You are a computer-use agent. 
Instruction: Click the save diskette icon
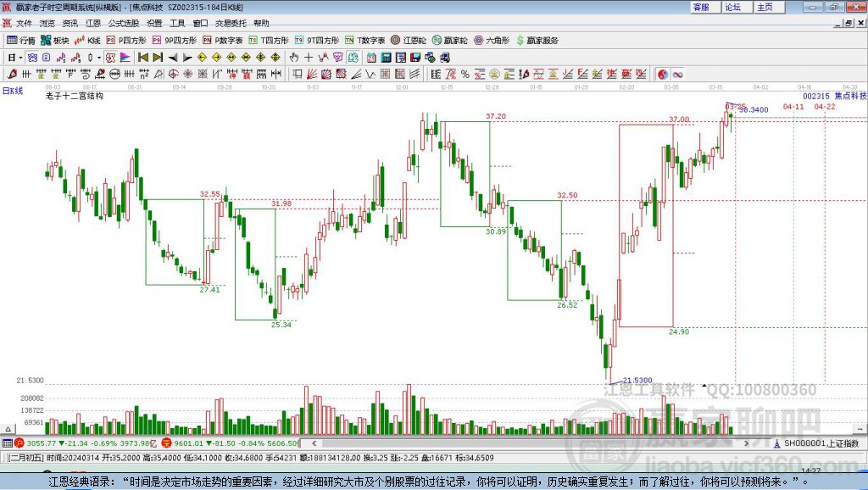[415, 57]
